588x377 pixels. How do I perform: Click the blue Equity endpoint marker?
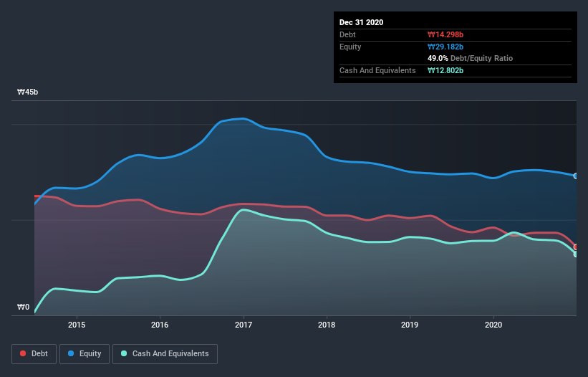pyautogui.click(x=576, y=176)
